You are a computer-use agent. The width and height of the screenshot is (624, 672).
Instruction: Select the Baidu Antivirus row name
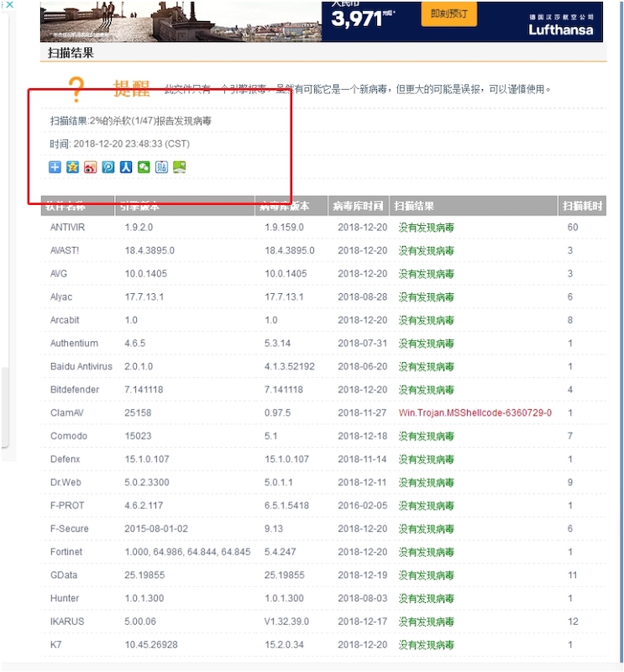pyautogui.click(x=81, y=367)
